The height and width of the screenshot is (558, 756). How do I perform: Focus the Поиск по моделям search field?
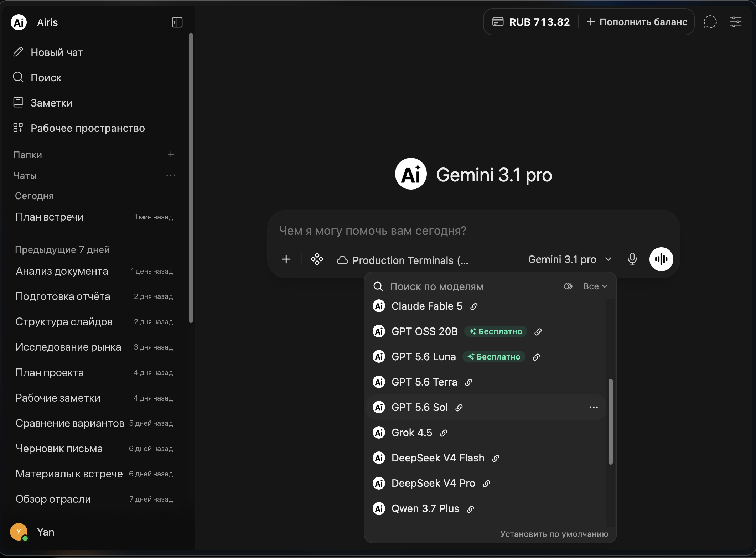474,286
